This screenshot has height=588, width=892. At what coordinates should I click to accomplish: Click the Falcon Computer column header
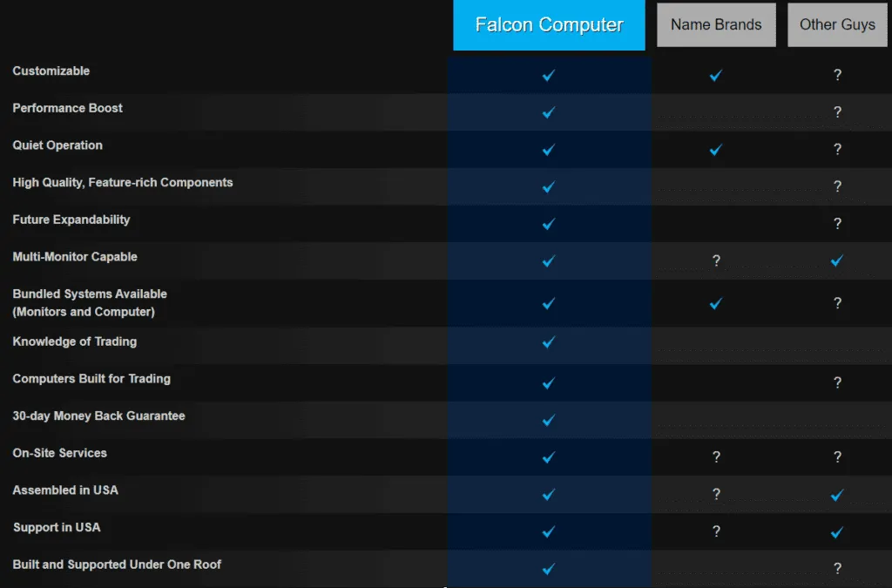coord(549,25)
